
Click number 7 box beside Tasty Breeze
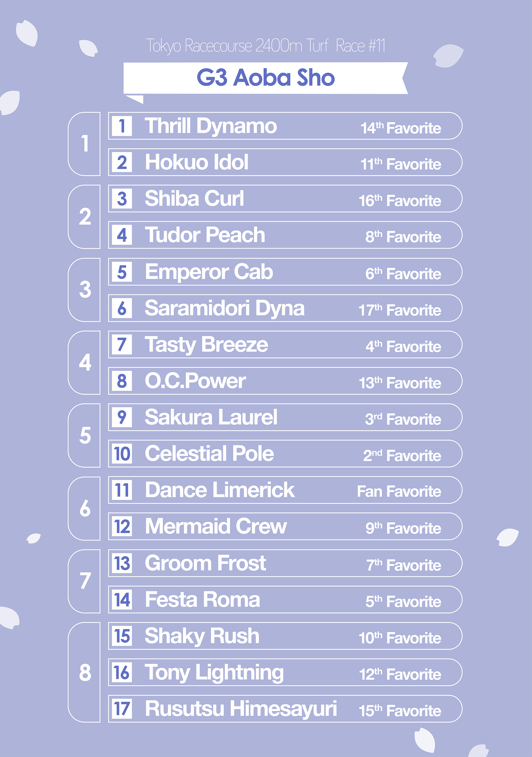pyautogui.click(x=122, y=345)
